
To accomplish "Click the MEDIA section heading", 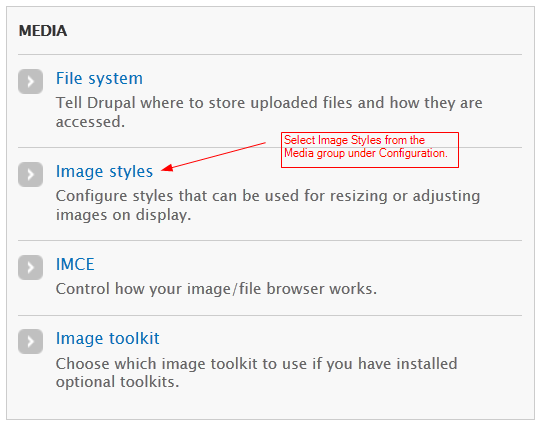I will (x=43, y=31).
